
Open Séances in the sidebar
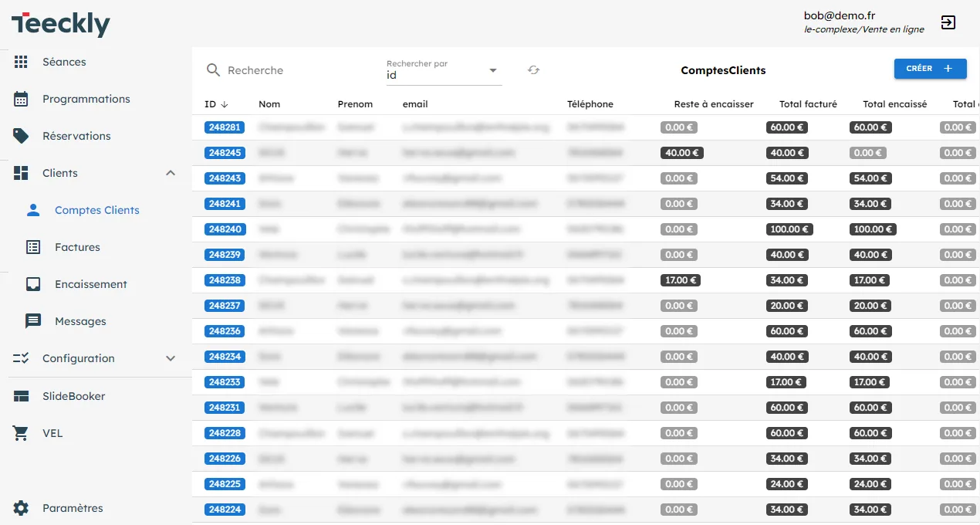[64, 62]
